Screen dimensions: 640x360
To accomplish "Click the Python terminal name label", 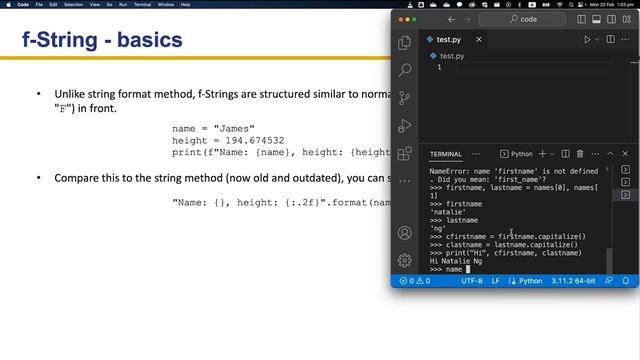I will [516, 154].
